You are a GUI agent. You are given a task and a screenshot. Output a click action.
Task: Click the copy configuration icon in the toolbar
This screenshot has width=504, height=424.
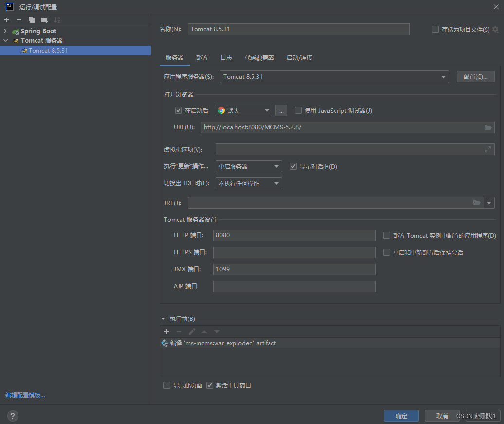[x=31, y=20]
